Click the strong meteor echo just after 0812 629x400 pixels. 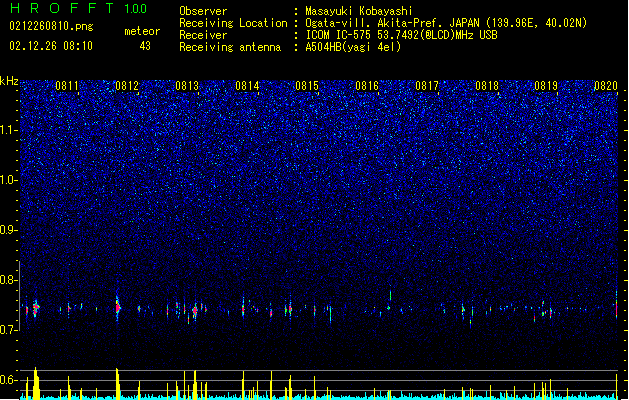(118, 308)
